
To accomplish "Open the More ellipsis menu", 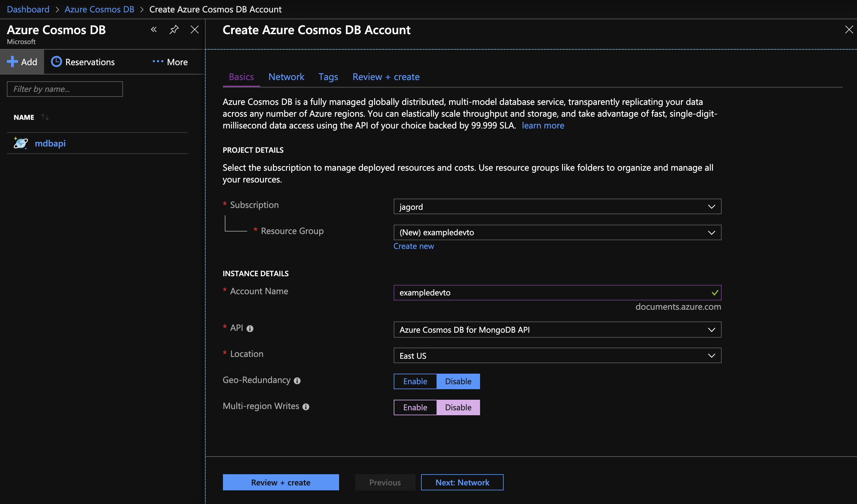I will [158, 61].
